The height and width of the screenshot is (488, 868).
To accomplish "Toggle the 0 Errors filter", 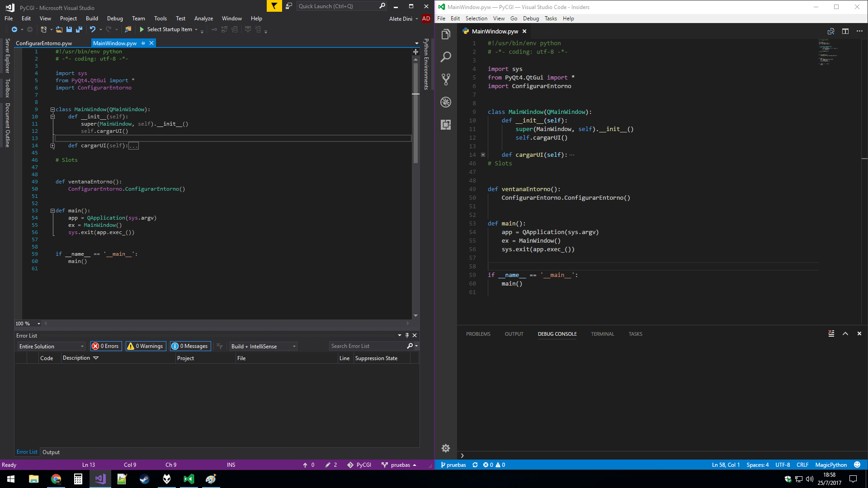I will coord(106,346).
